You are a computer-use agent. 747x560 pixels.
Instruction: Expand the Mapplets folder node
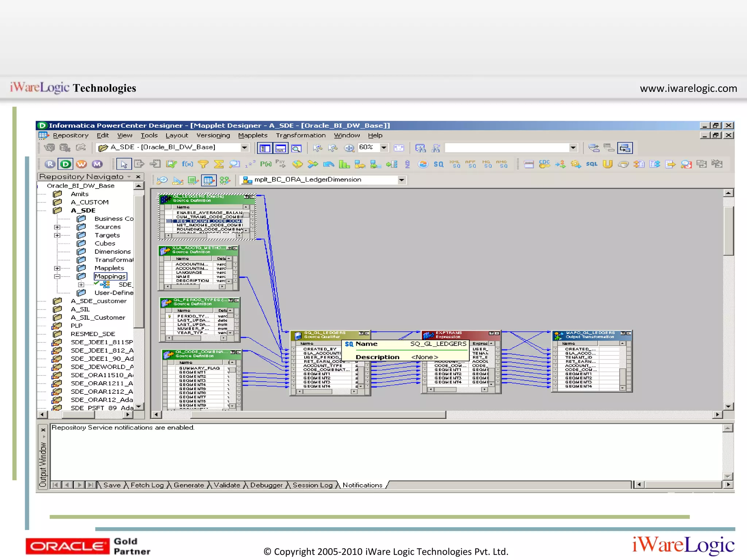[x=57, y=268]
